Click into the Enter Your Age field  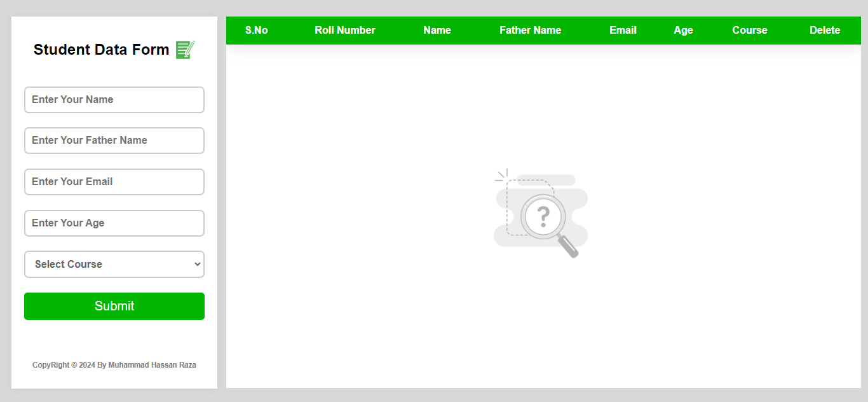click(x=114, y=223)
